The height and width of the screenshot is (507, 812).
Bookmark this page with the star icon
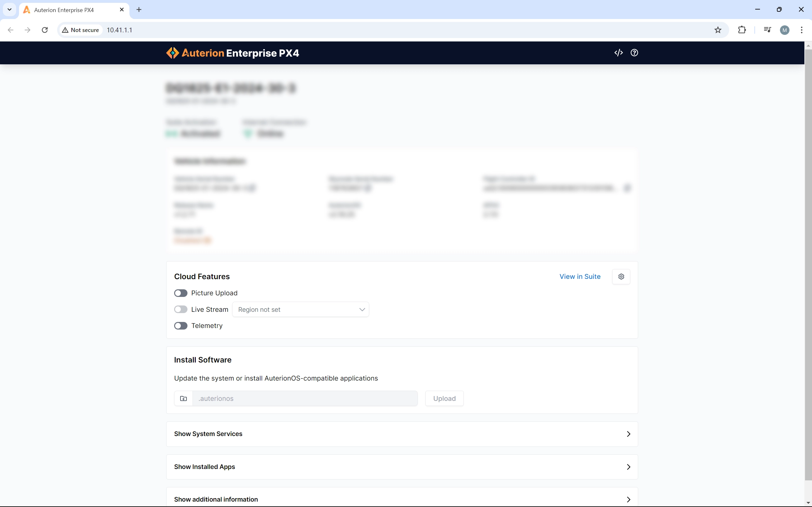718,30
